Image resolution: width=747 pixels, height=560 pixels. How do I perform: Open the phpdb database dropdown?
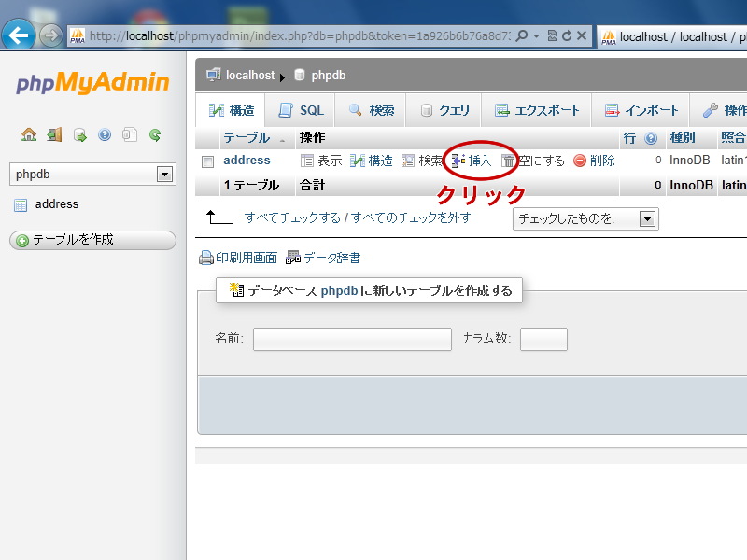pyautogui.click(x=165, y=174)
